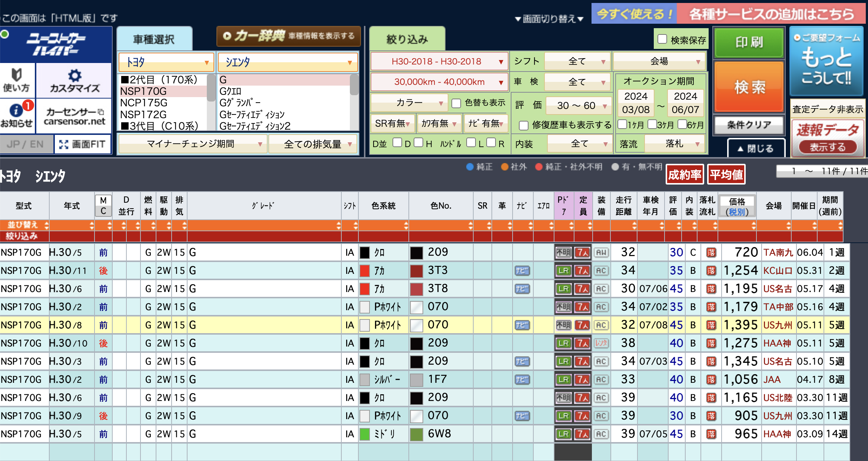The height and width of the screenshot is (461, 868).
Task: Click the 画面FIT expand icon
Action: [64, 144]
